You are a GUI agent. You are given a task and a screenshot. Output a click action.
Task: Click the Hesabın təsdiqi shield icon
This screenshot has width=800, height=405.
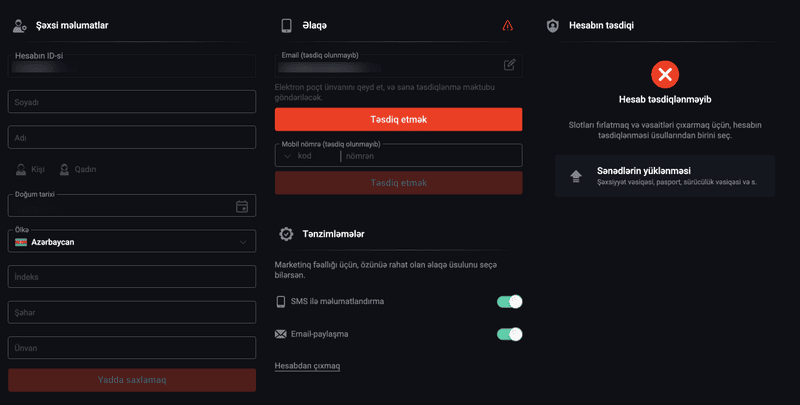click(x=552, y=25)
